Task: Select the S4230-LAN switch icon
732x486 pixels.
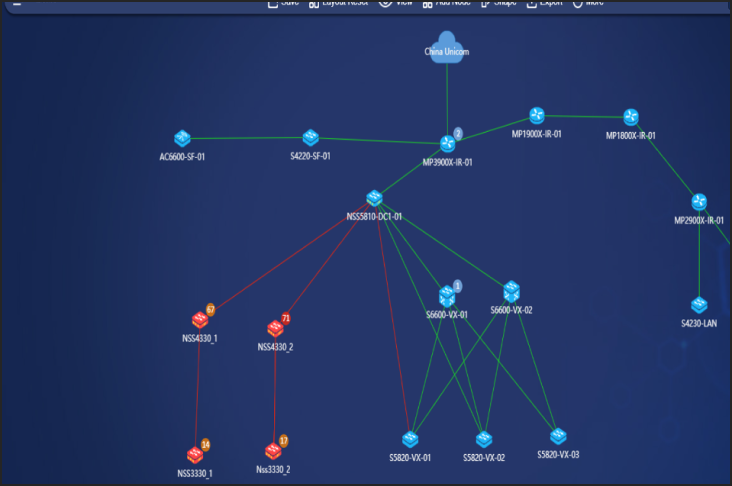Action: pos(699,305)
